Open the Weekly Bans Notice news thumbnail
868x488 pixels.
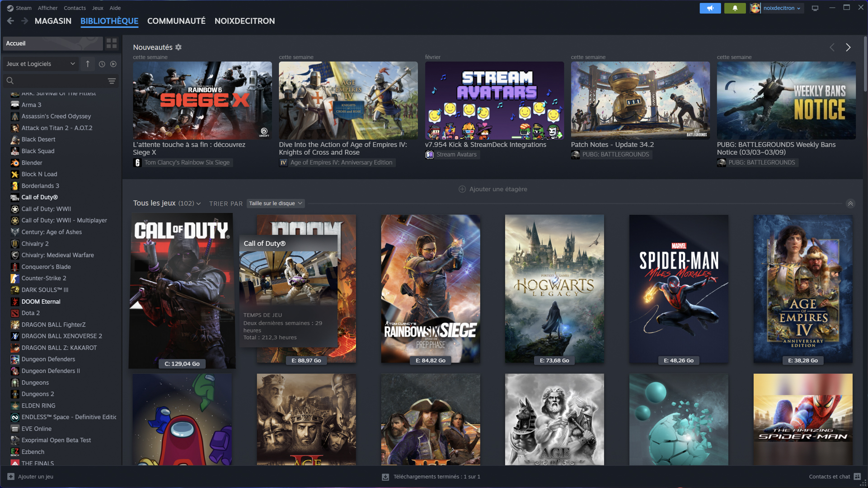[786, 100]
